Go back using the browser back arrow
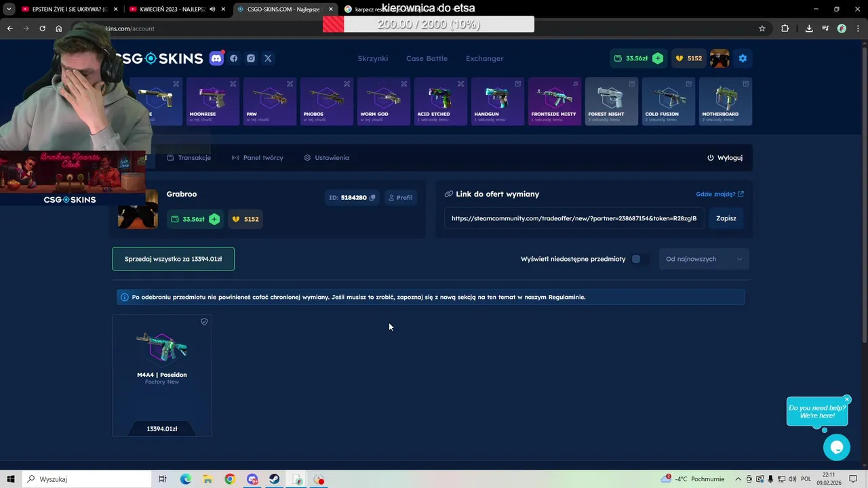The image size is (868, 488). [9, 28]
